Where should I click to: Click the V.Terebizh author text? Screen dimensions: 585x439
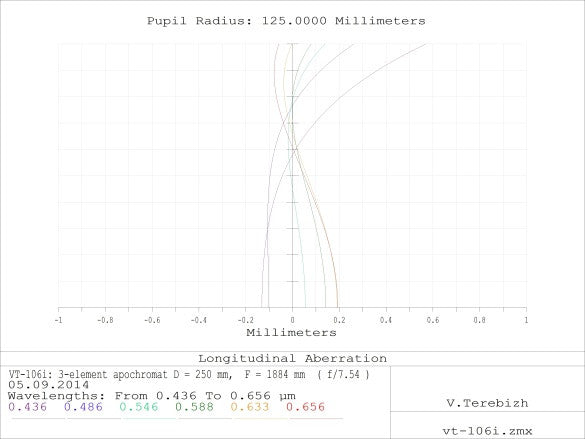(487, 403)
